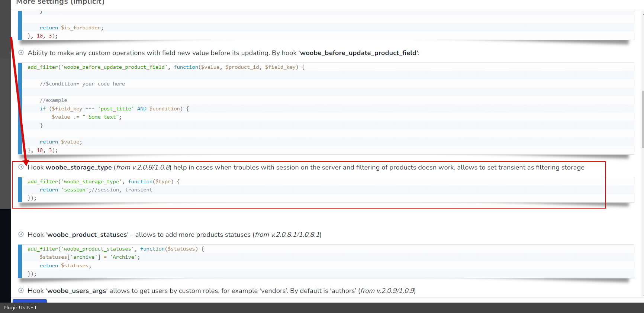Click the '//$condition= your code here' comment
Image resolution: width=644 pixels, height=313 pixels.
pyautogui.click(x=82, y=84)
